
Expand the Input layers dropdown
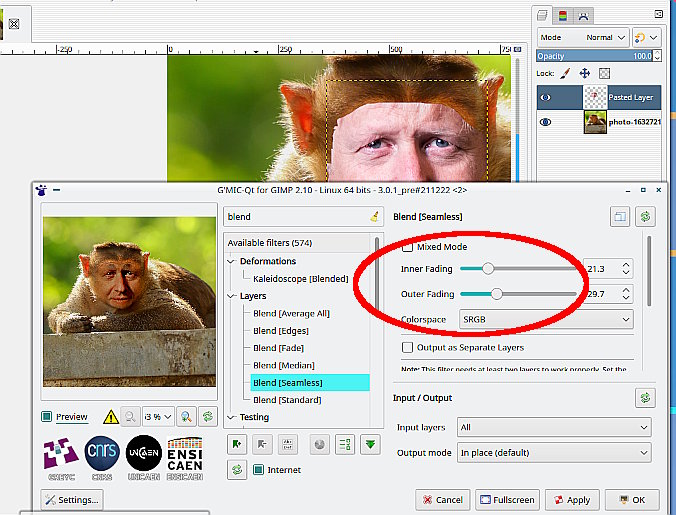[x=553, y=427]
